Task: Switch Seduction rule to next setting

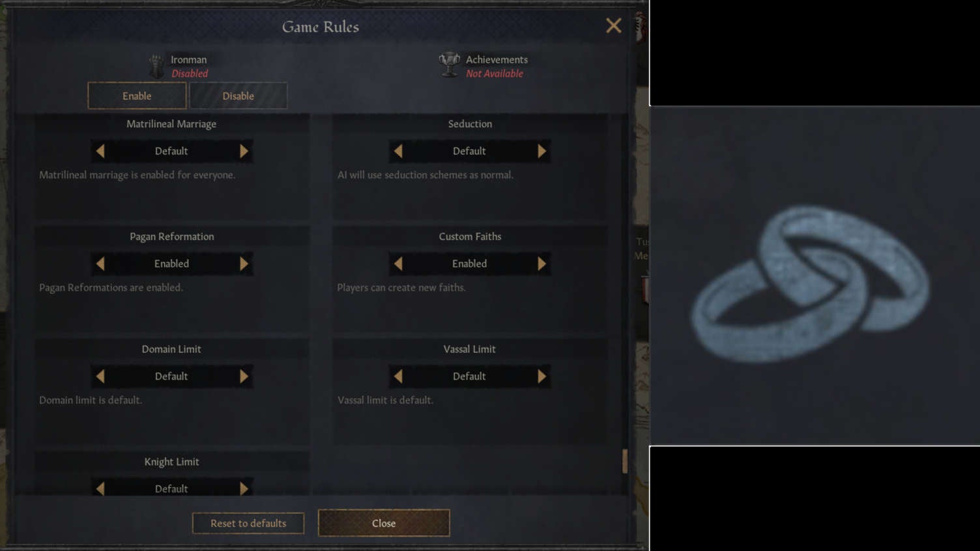Action: click(x=541, y=151)
